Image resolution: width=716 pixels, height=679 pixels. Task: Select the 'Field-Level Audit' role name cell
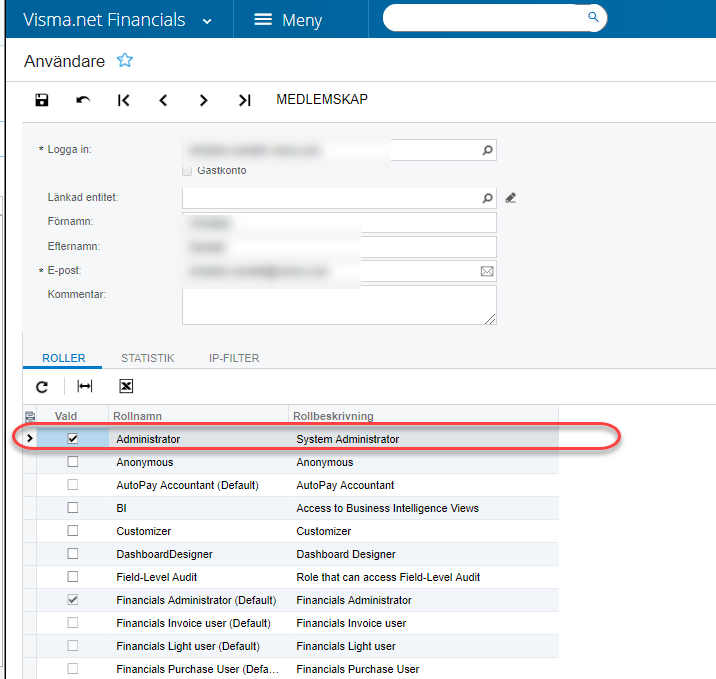point(198,577)
